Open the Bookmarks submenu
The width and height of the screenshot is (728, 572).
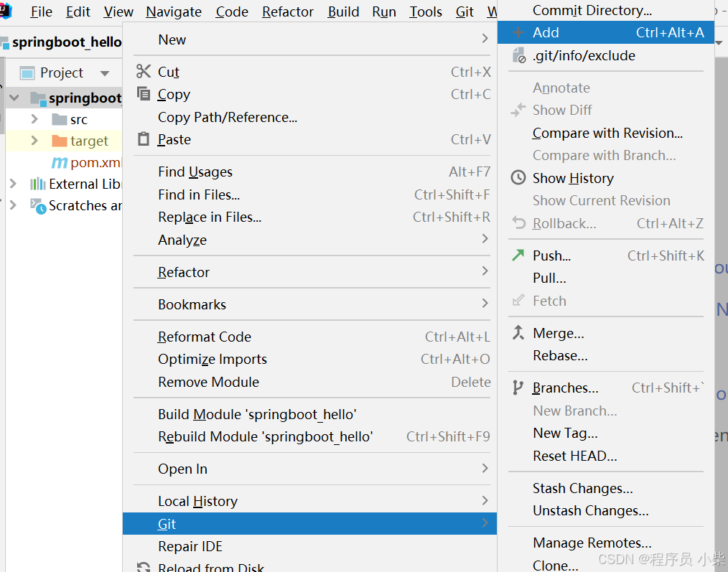click(309, 304)
